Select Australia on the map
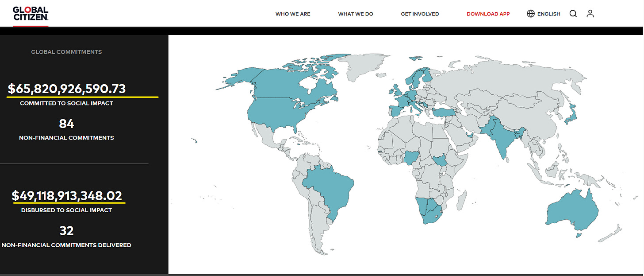The image size is (644, 276). [571, 209]
